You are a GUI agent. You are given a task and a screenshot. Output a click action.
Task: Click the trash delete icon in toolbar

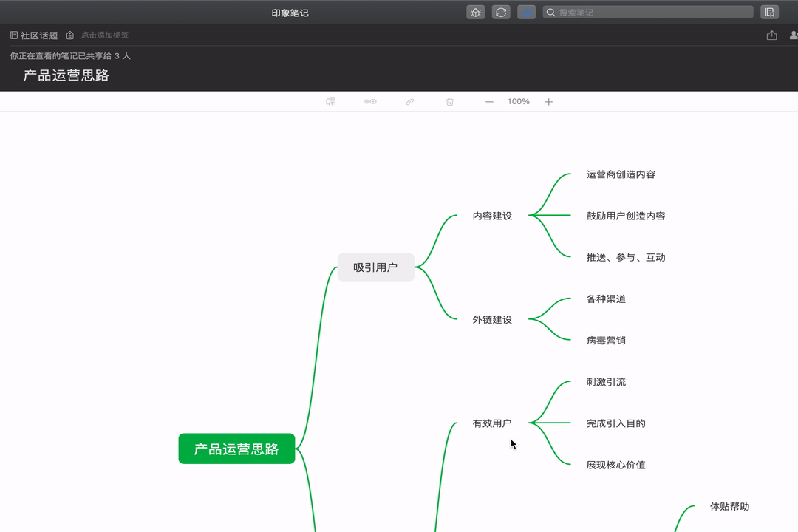coord(449,102)
